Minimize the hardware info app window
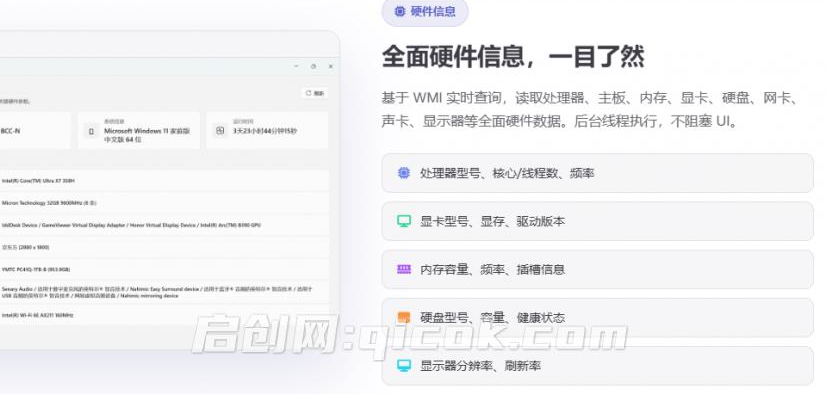 click(296, 66)
